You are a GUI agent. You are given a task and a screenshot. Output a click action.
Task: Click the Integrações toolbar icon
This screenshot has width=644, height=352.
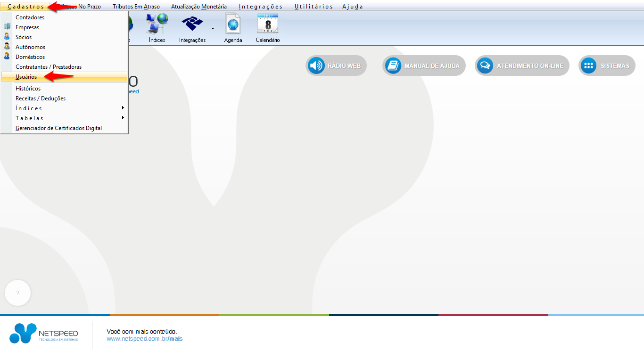(x=192, y=24)
